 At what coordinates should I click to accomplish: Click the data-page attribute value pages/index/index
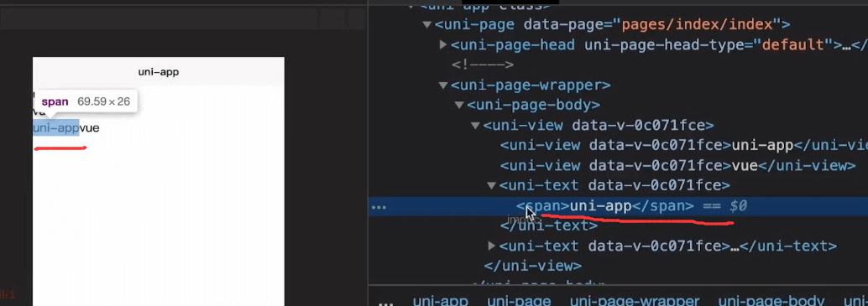coord(697,24)
